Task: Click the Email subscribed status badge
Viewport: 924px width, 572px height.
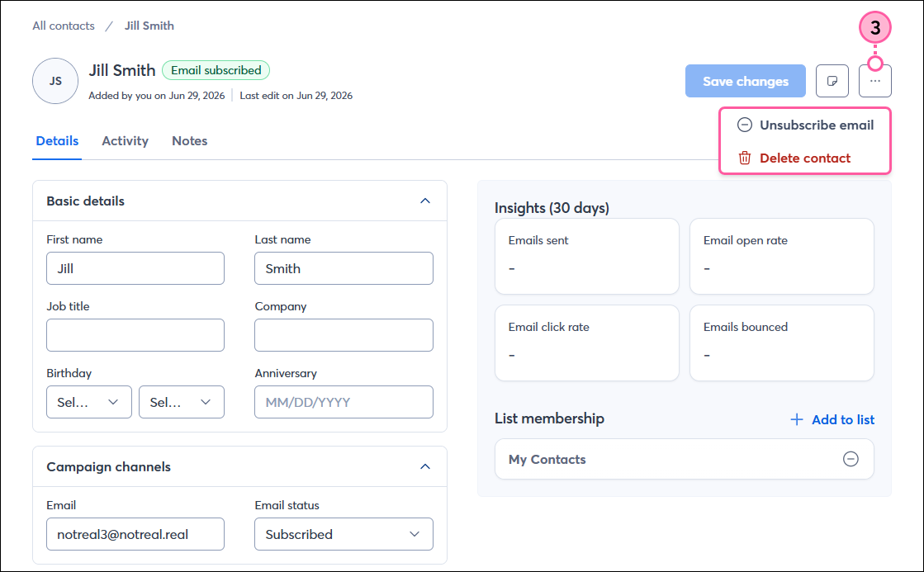Action: pos(216,70)
